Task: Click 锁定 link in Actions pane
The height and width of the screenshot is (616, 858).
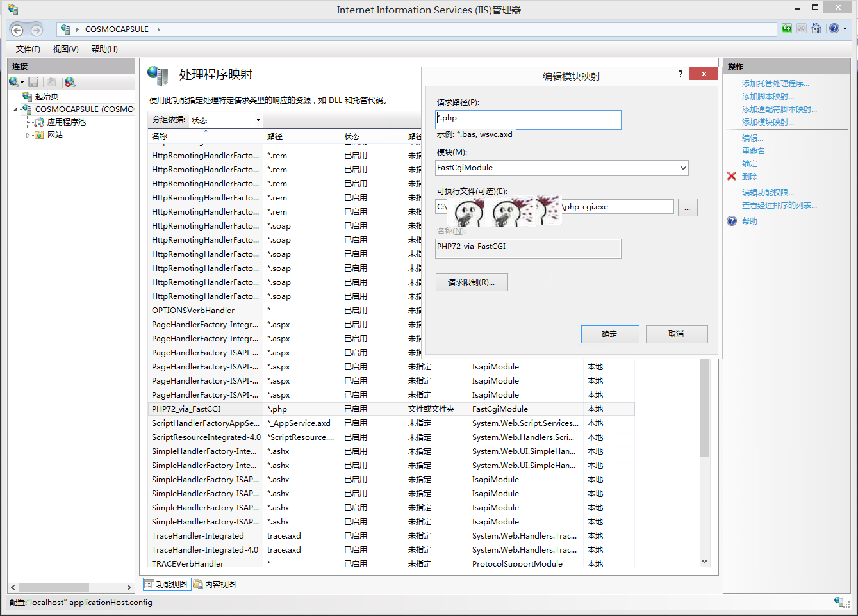Action: [x=749, y=163]
